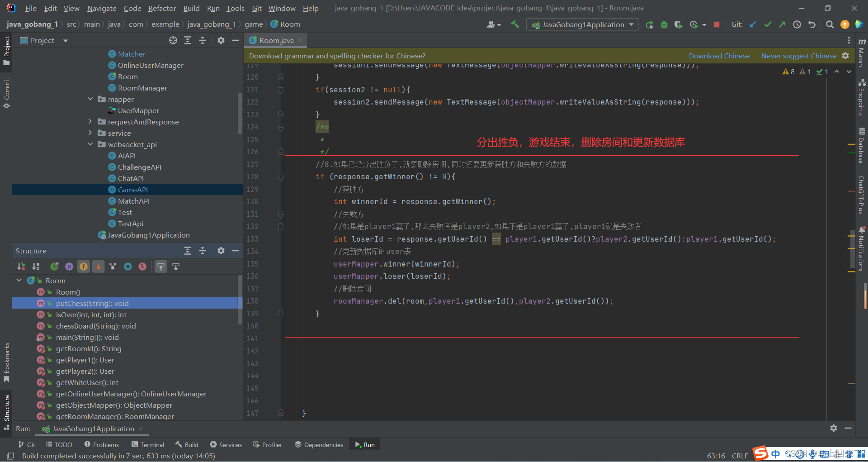Viewport: 868px width, 462px height.
Task: Open the Maven side panel
Action: coord(862,52)
